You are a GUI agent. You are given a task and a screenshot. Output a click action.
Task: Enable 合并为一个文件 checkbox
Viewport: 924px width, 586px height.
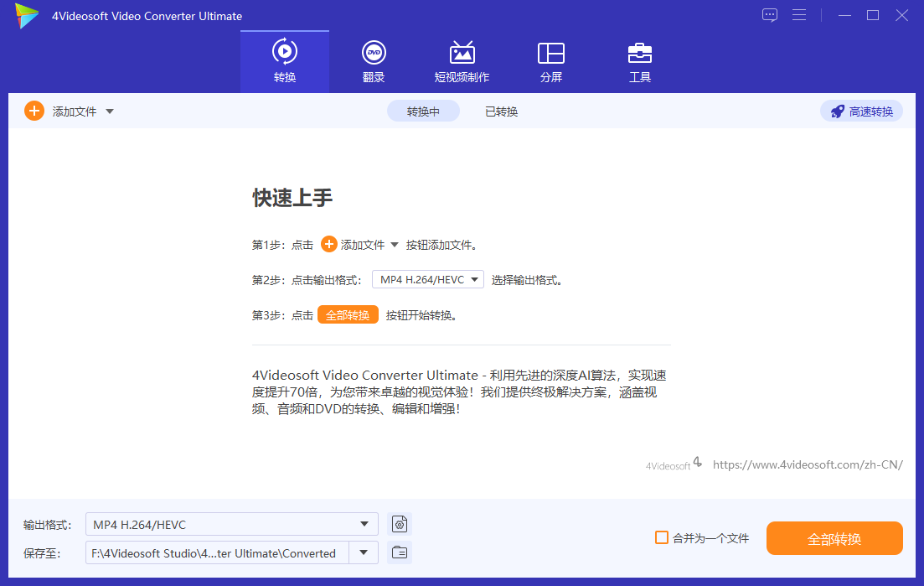[x=662, y=538]
